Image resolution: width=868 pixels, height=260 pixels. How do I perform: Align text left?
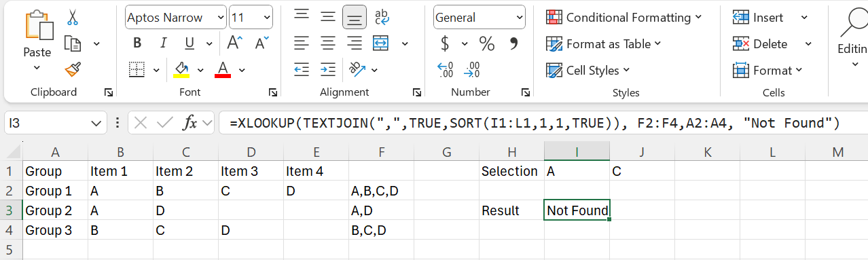click(302, 43)
